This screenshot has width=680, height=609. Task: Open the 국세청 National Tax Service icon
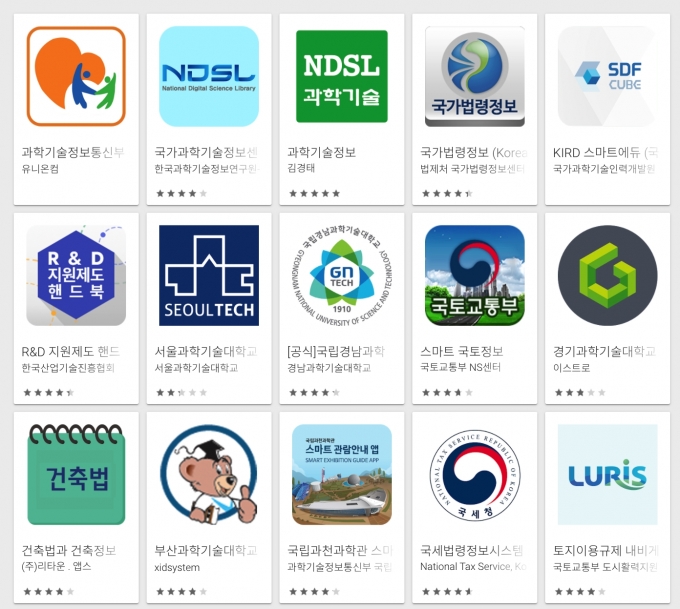click(475, 475)
